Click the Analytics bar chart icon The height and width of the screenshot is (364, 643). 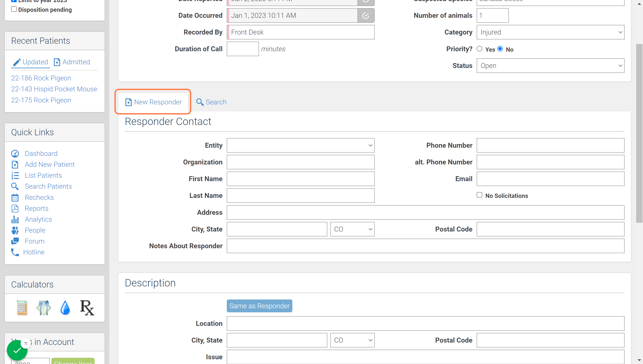15,220
